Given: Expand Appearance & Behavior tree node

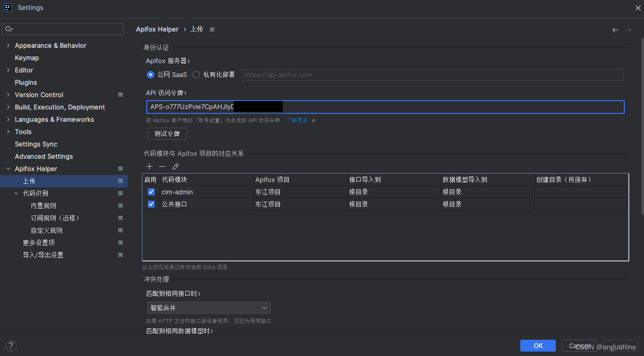Looking at the screenshot, I should [x=8, y=45].
